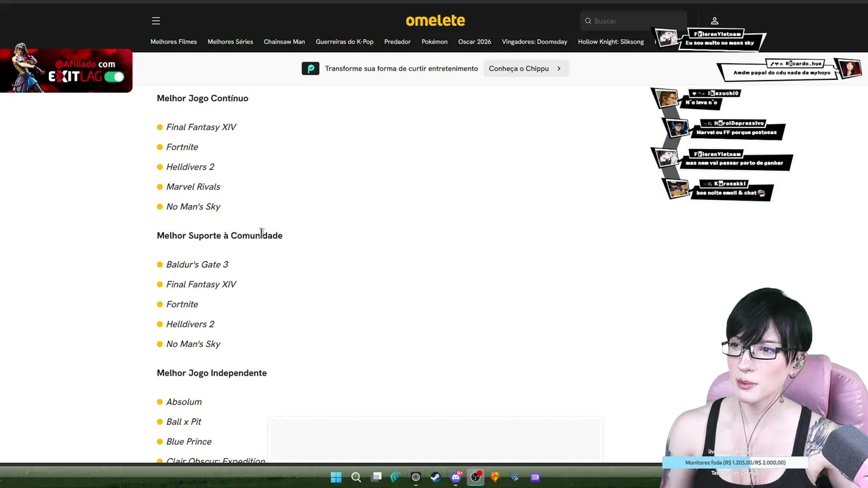The width and height of the screenshot is (868, 488).
Task: Toggle the ExitLag green switch
Action: pos(115,77)
